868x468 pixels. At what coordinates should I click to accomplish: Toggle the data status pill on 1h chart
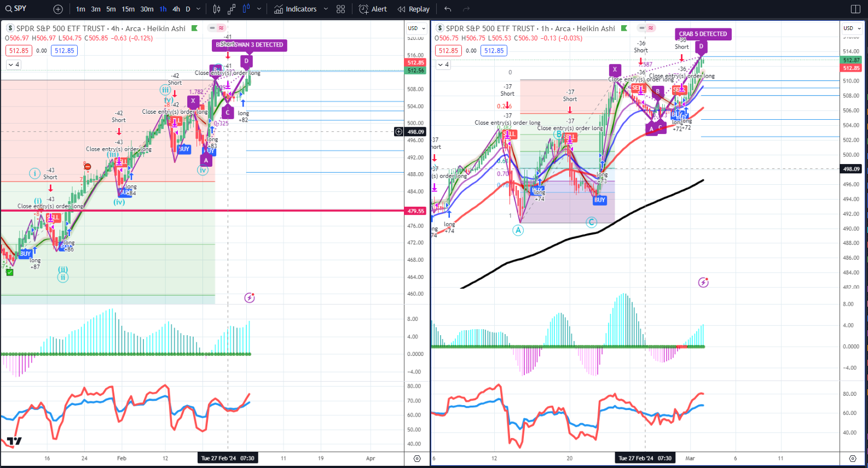click(x=646, y=28)
